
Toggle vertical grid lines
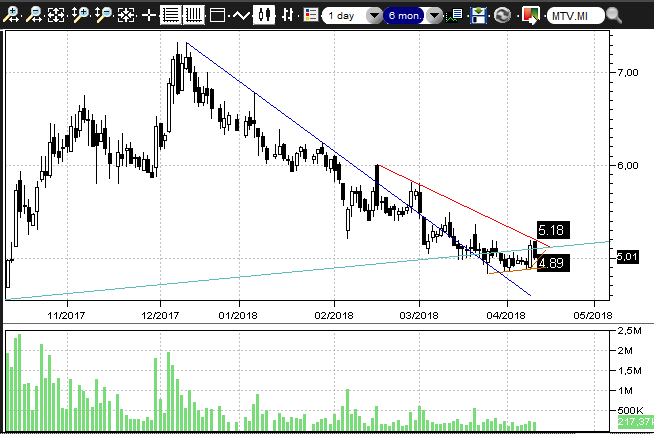click(x=193, y=16)
